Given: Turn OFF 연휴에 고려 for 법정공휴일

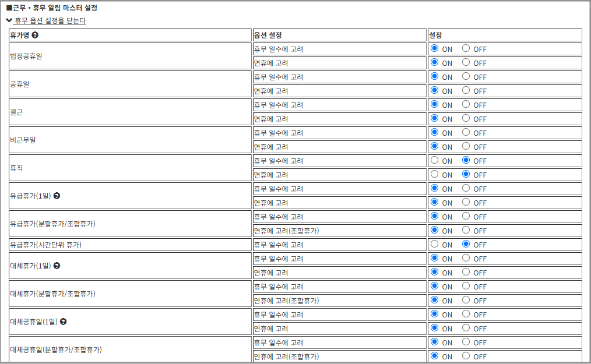Looking at the screenshot, I should coord(466,62).
